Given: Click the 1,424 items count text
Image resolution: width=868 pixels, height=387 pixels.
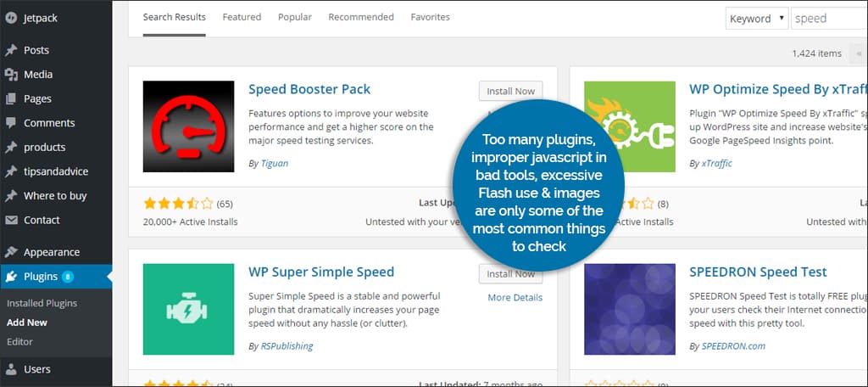Looking at the screenshot, I should point(816,53).
